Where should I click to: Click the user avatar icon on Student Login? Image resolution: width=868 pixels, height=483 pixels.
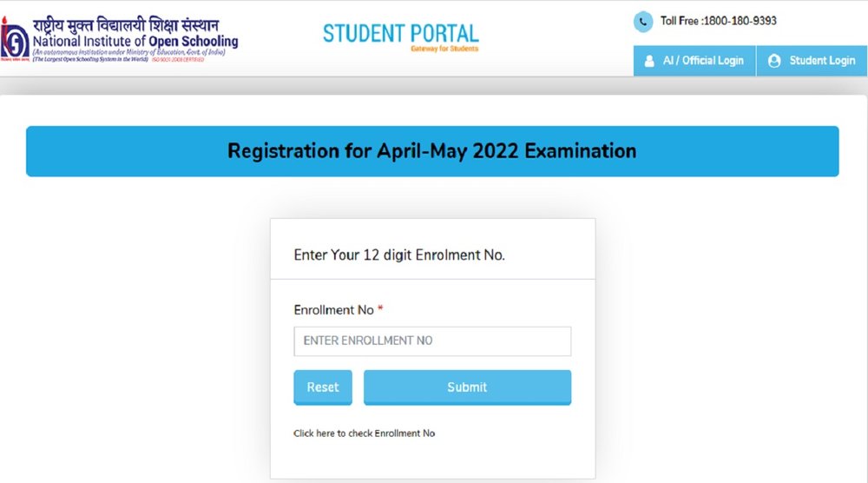click(774, 61)
